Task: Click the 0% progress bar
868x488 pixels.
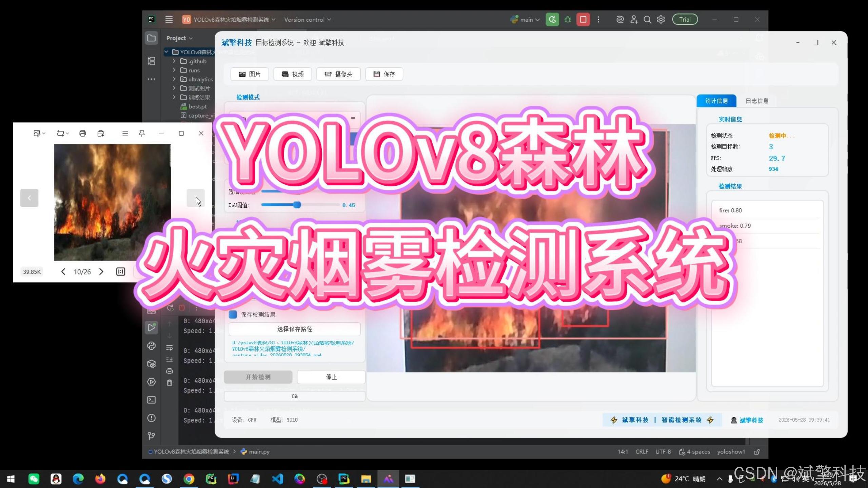Action: 295,396
